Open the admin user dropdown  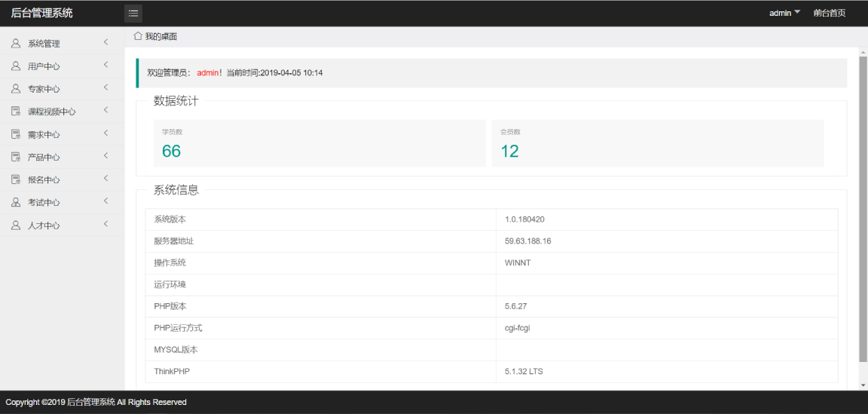784,14
